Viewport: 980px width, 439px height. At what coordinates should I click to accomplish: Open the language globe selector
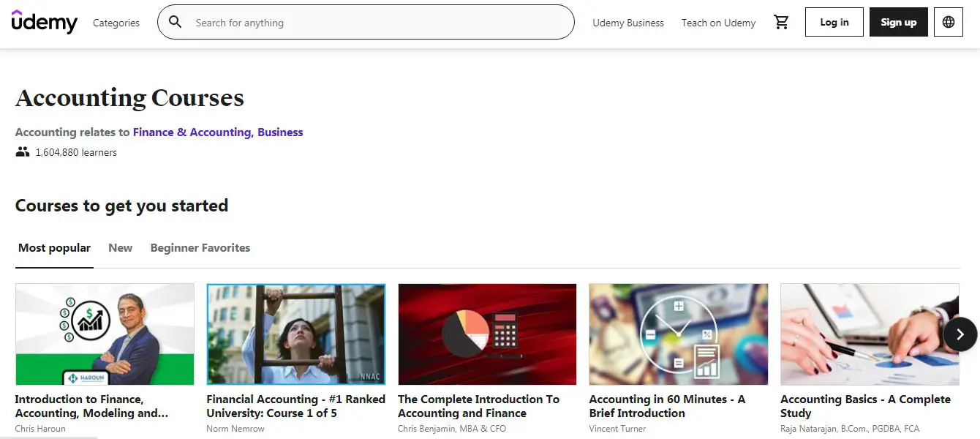tap(948, 23)
